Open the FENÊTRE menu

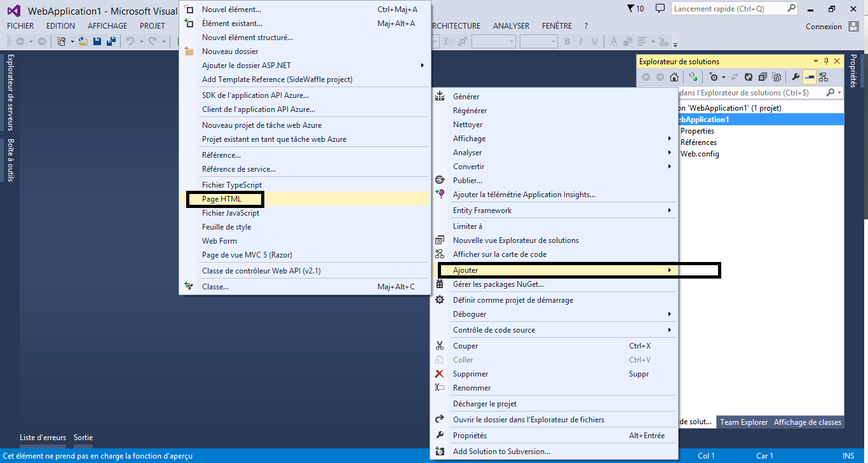point(557,26)
